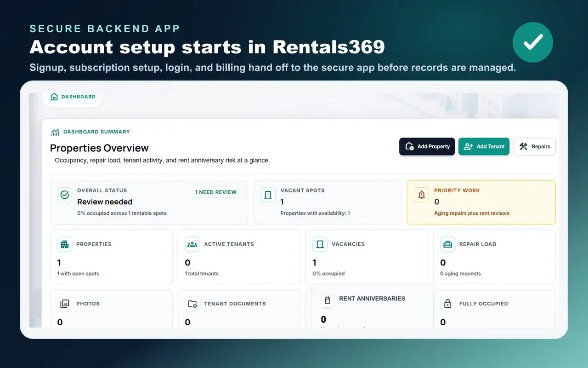Click the Vacant Spots door icon

tap(268, 195)
